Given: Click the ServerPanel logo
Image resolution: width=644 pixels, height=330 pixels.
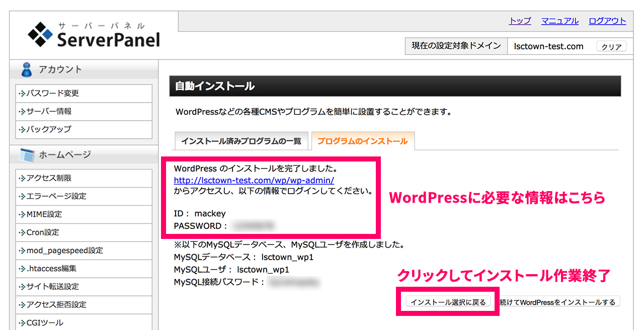Looking at the screenshot, I should click(94, 35).
